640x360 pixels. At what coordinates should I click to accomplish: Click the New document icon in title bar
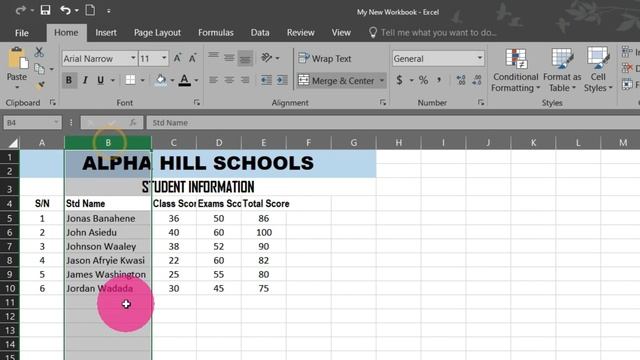pos(90,10)
